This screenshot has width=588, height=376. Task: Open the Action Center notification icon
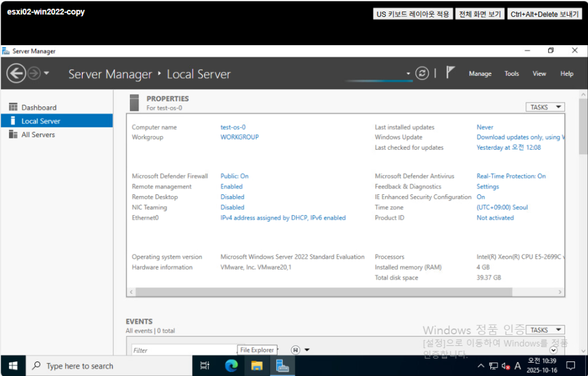[571, 365]
